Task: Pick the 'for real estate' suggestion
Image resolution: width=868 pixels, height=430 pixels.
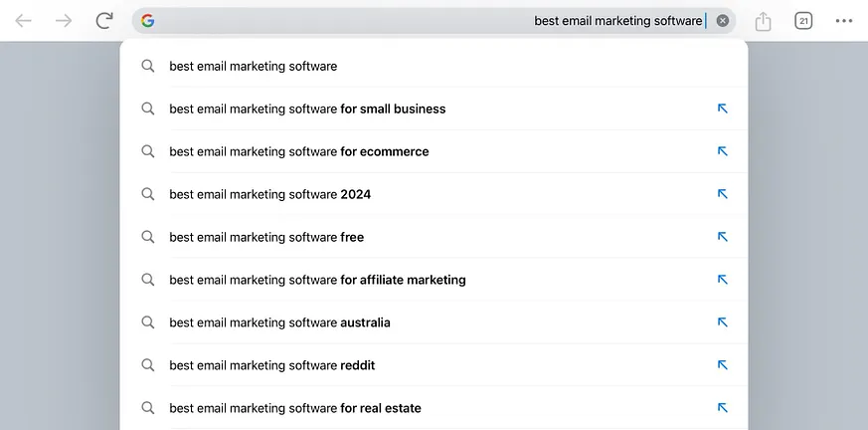Action: 295,408
